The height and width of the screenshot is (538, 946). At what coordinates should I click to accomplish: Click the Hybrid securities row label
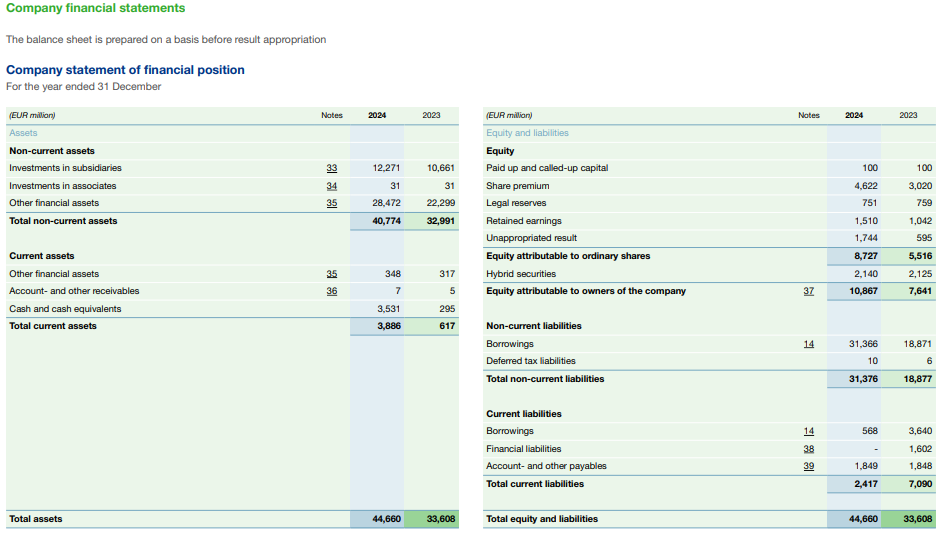(521, 274)
